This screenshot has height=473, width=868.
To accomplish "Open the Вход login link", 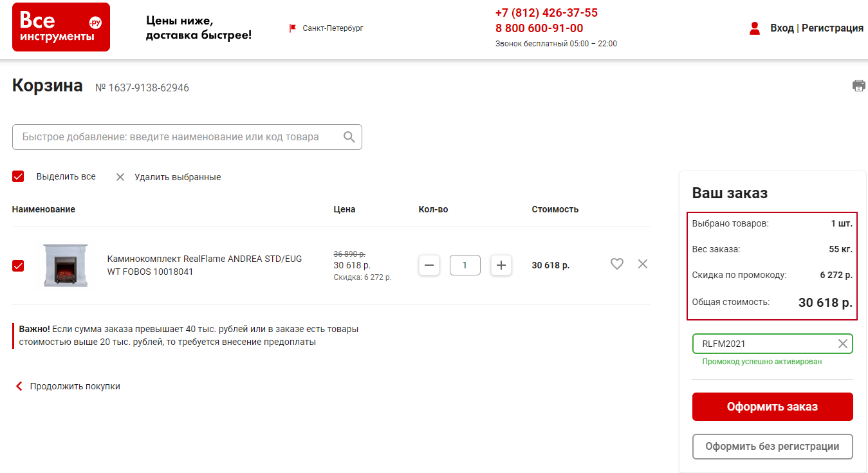I will [x=782, y=28].
